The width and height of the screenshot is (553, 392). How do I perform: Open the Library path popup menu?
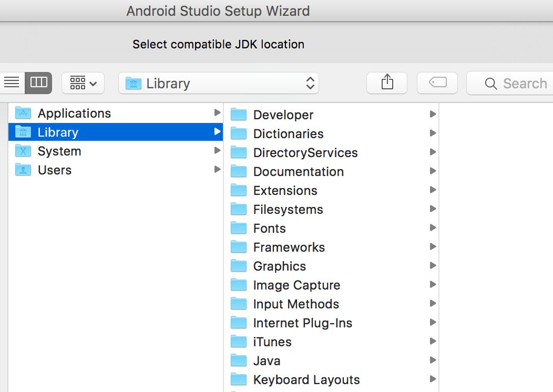[219, 83]
